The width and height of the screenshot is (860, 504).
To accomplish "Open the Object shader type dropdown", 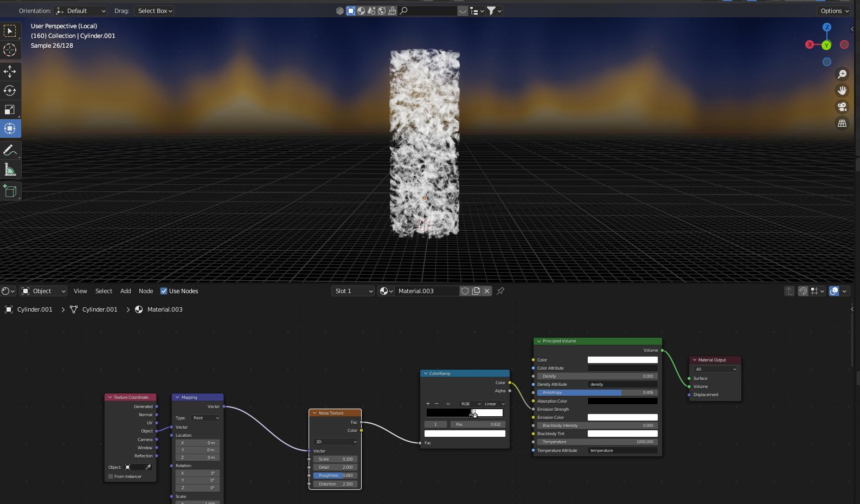I will pyautogui.click(x=43, y=291).
